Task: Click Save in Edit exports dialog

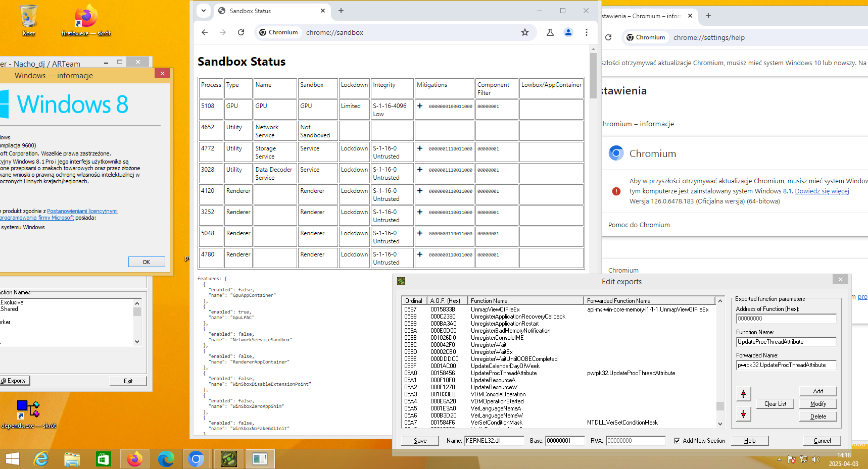Action: tap(420, 441)
